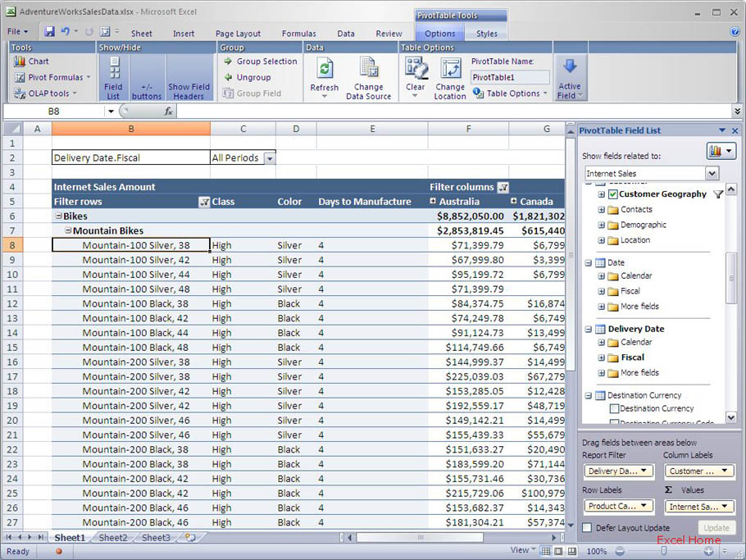The width and height of the screenshot is (746, 560).
Task: Open the Sheet ribbon tab
Action: click(141, 34)
